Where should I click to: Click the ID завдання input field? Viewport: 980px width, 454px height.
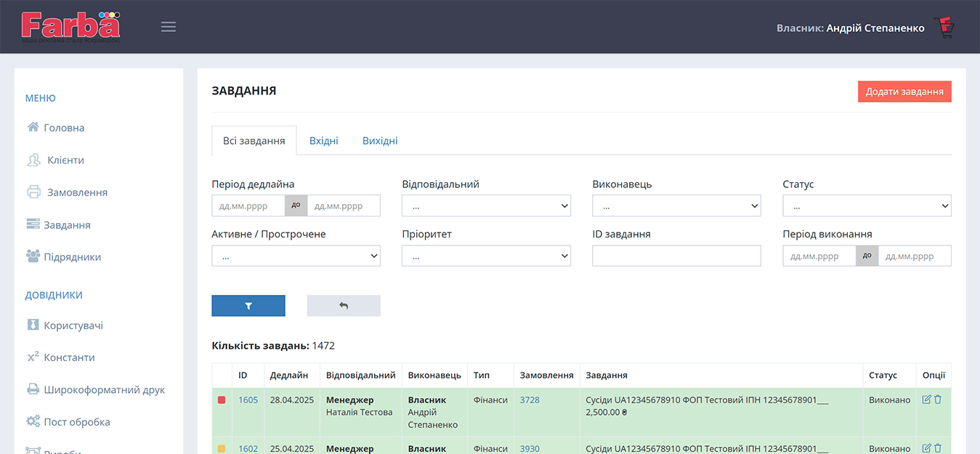[x=676, y=256]
